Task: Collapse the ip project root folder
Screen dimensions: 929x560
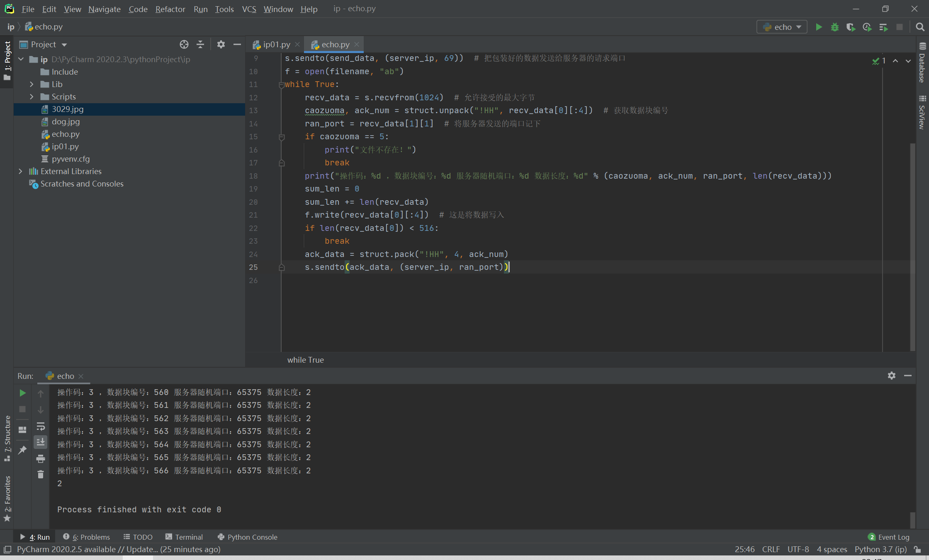Action: [21, 59]
